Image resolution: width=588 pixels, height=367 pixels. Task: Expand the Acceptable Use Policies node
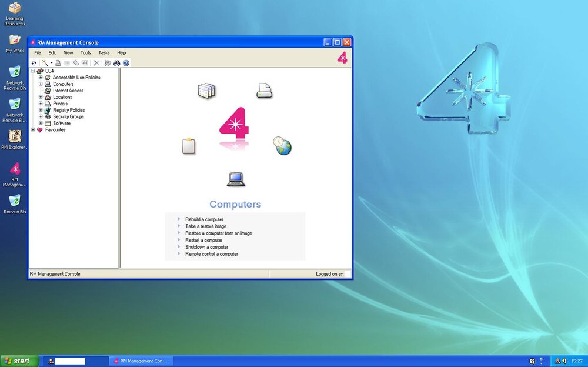[x=41, y=77]
